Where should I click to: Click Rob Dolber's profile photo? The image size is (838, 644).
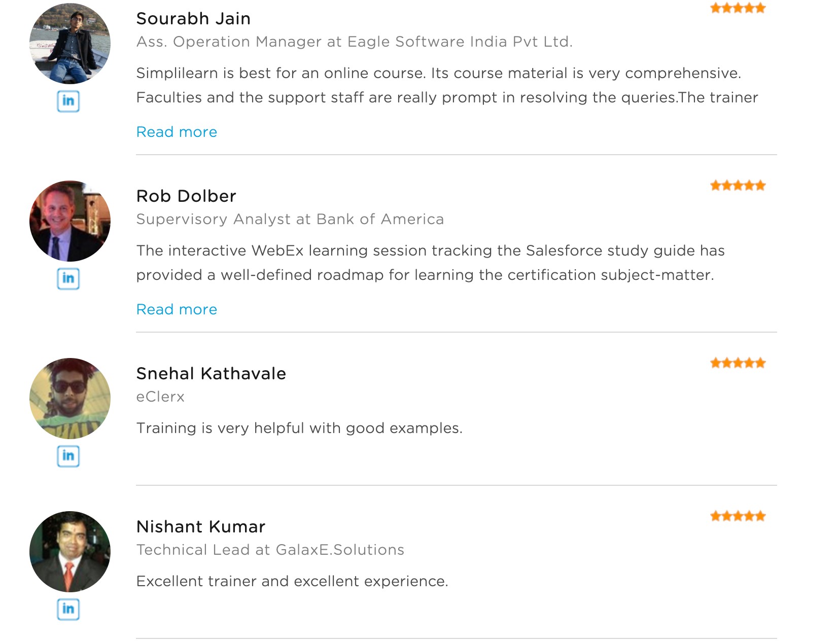tap(70, 221)
